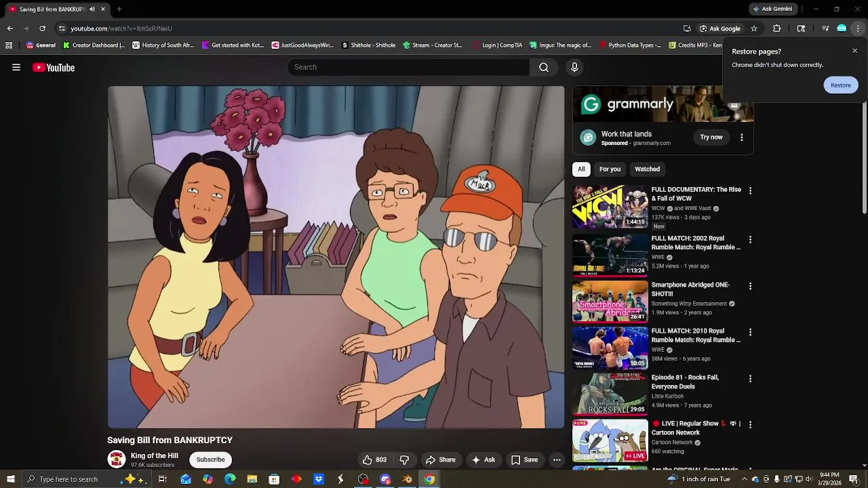Viewport: 868px width, 488px height.
Task: Open Dropbox from the taskbar
Action: (319, 479)
